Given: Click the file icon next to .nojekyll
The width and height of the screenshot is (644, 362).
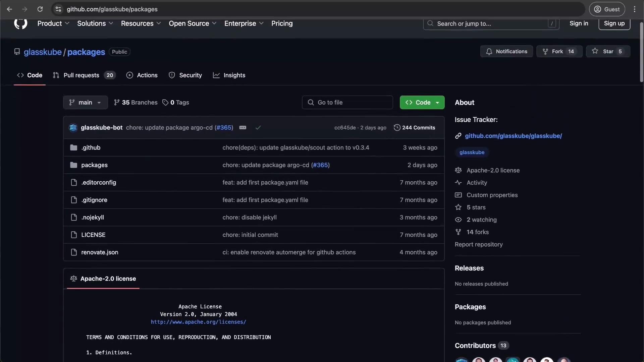Looking at the screenshot, I should pyautogui.click(x=74, y=217).
